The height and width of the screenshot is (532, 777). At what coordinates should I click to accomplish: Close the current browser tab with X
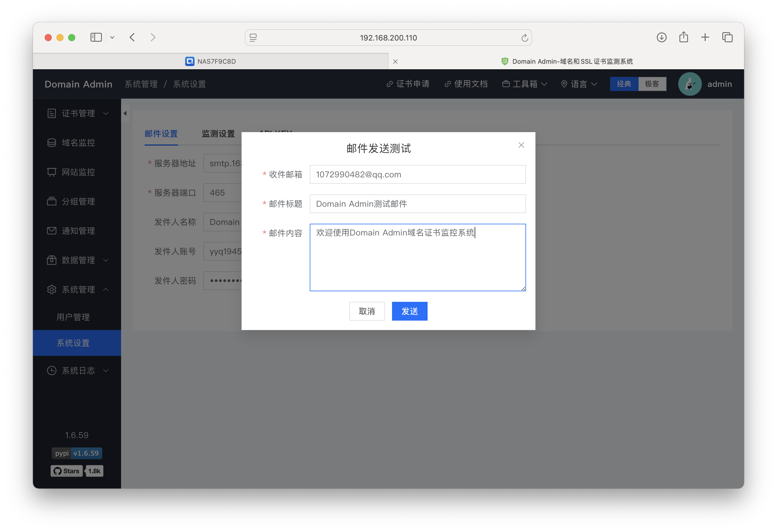click(x=395, y=61)
